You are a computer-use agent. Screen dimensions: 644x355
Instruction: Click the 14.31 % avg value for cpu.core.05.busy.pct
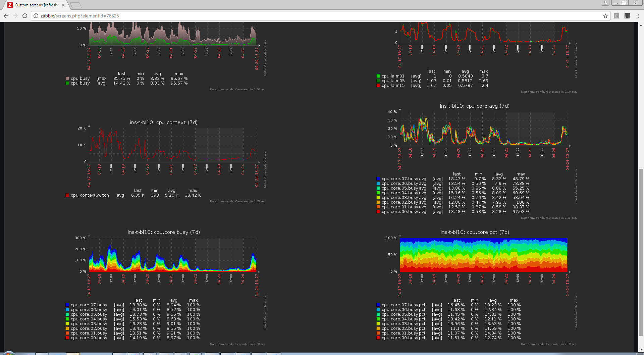[x=493, y=314]
